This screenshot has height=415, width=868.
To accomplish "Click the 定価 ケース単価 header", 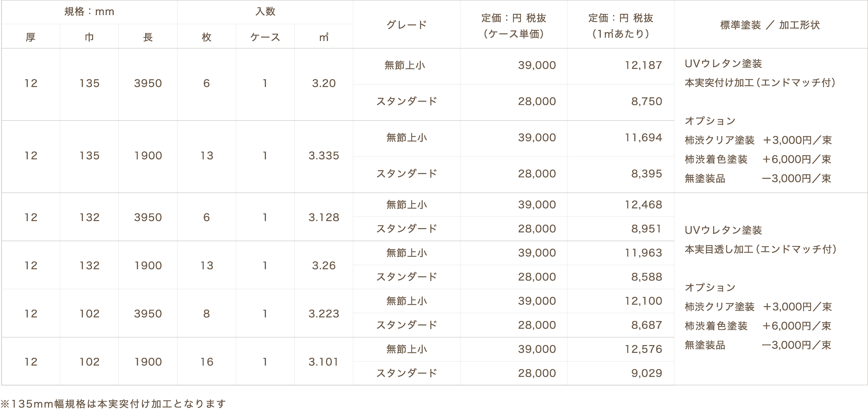I will pos(514,26).
